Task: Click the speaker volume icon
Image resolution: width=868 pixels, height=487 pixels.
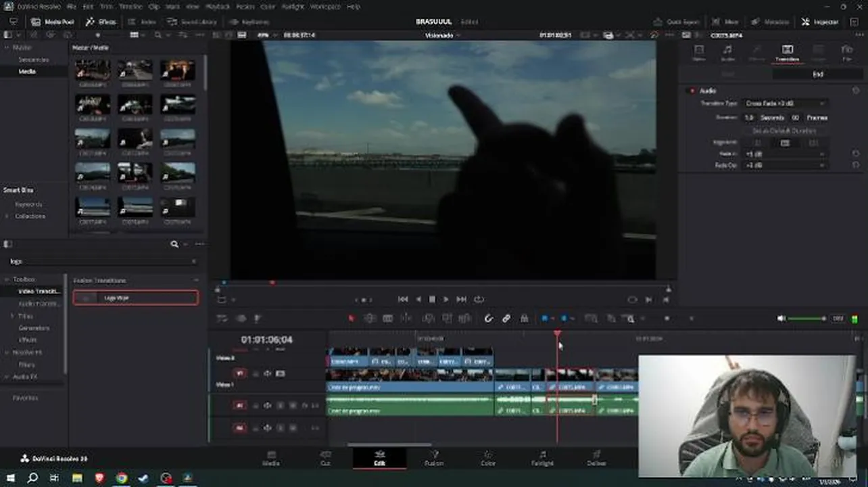Action: 781,319
